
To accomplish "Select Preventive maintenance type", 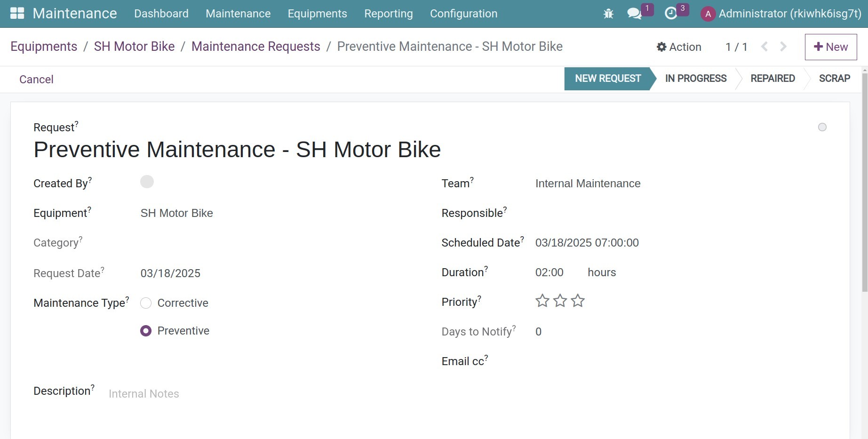I will (146, 331).
